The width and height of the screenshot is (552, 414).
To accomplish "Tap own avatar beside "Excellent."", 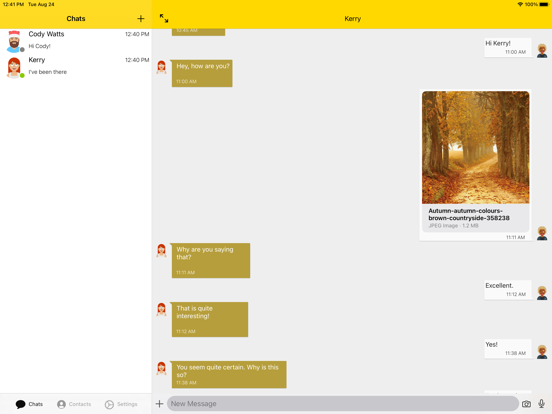I will [x=542, y=293].
